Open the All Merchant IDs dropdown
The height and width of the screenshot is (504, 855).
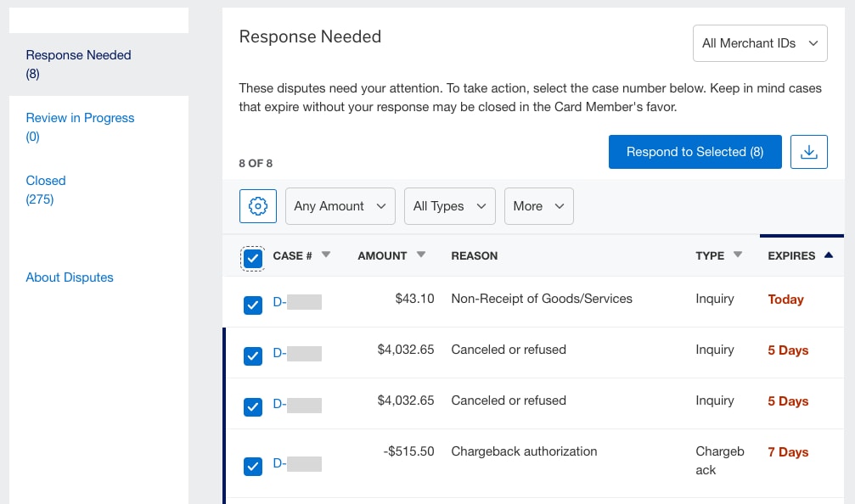click(x=759, y=42)
